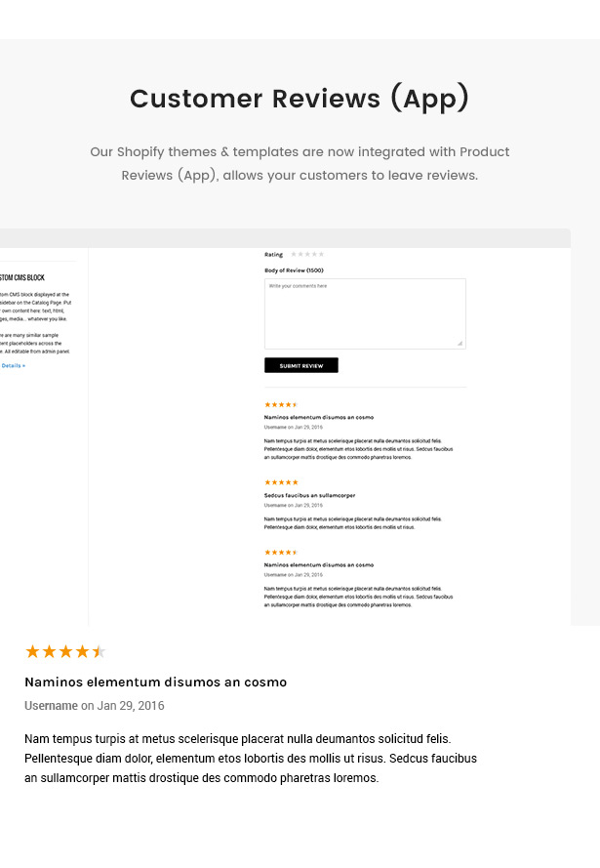Click the grey browser bar atop the preview

(285, 238)
